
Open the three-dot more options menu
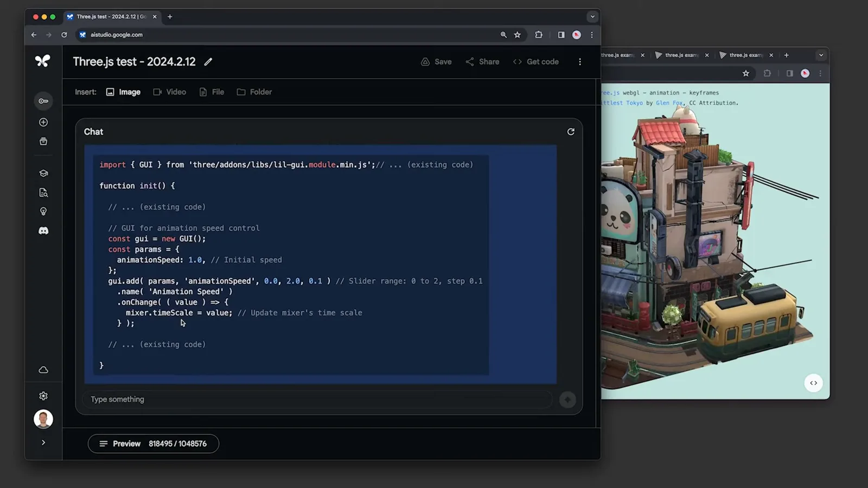[x=580, y=62]
